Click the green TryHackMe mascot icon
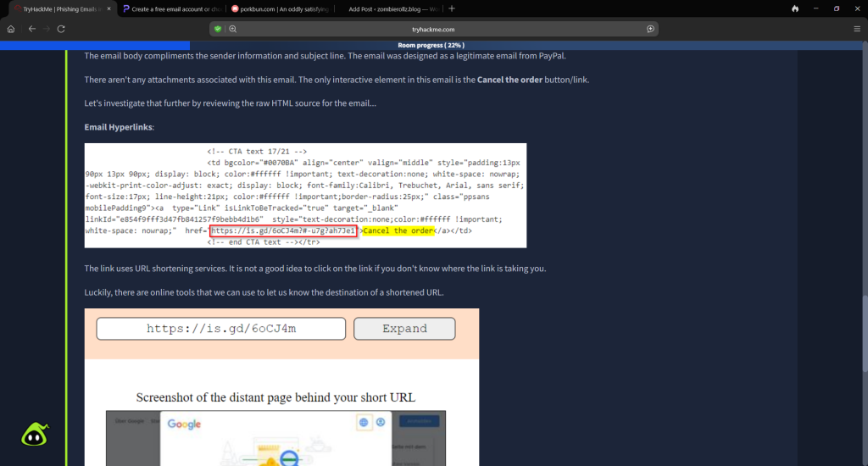868x466 pixels. point(35,433)
